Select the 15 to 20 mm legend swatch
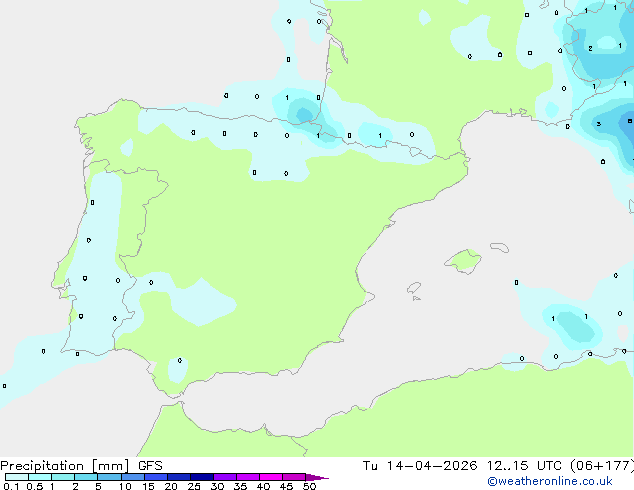Screen dimensions: 634x490 click(x=156, y=477)
